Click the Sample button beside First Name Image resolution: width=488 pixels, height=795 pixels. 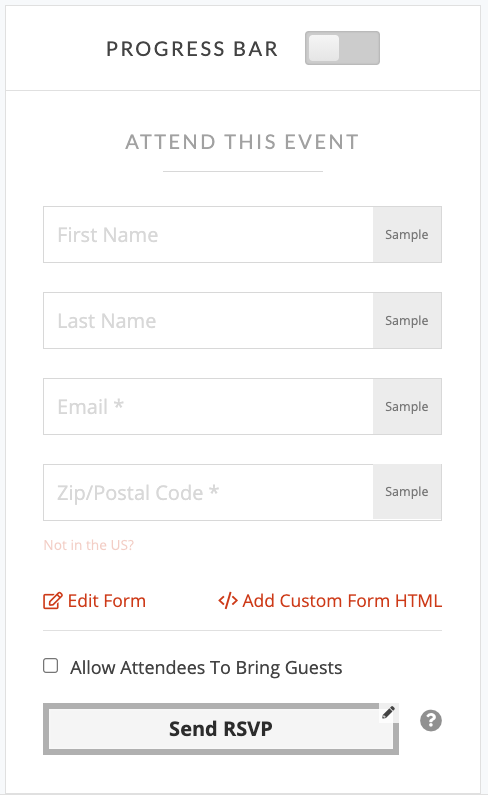407,234
